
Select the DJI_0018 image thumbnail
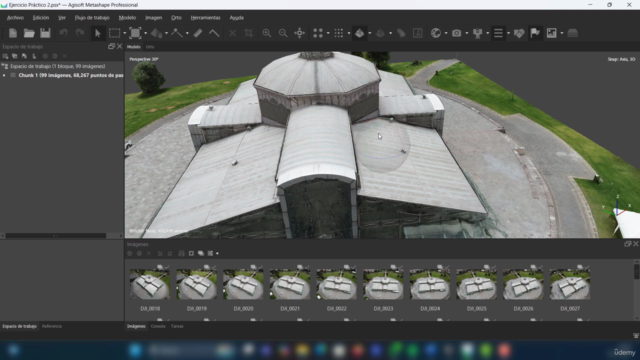150,284
